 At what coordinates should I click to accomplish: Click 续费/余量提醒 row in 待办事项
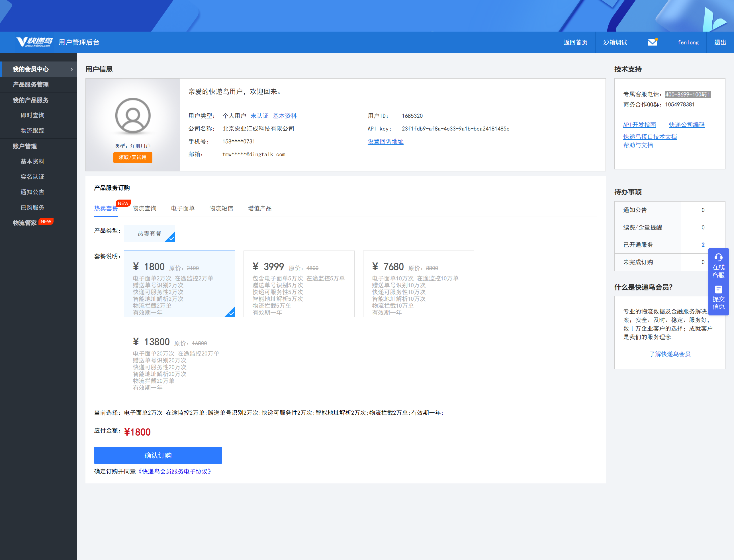(x=670, y=227)
